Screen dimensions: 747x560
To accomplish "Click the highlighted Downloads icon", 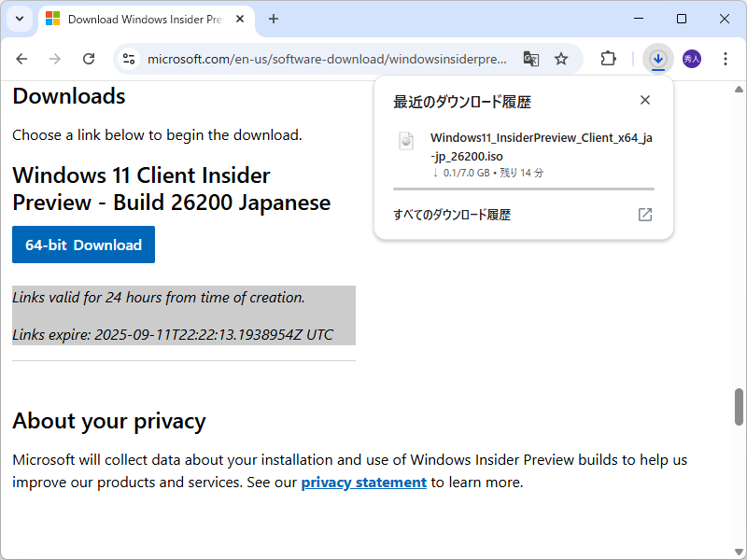I will click(x=658, y=58).
